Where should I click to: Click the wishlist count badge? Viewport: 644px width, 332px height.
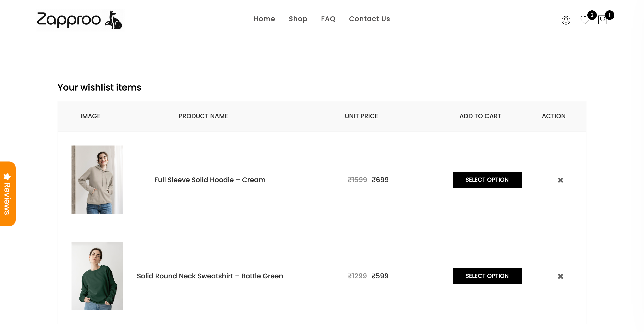click(x=592, y=15)
